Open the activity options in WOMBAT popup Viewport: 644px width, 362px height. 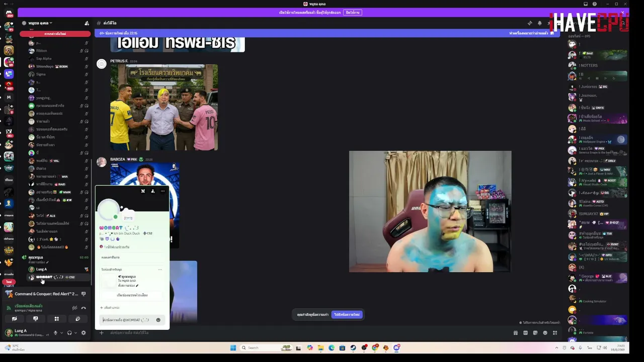tap(160, 269)
